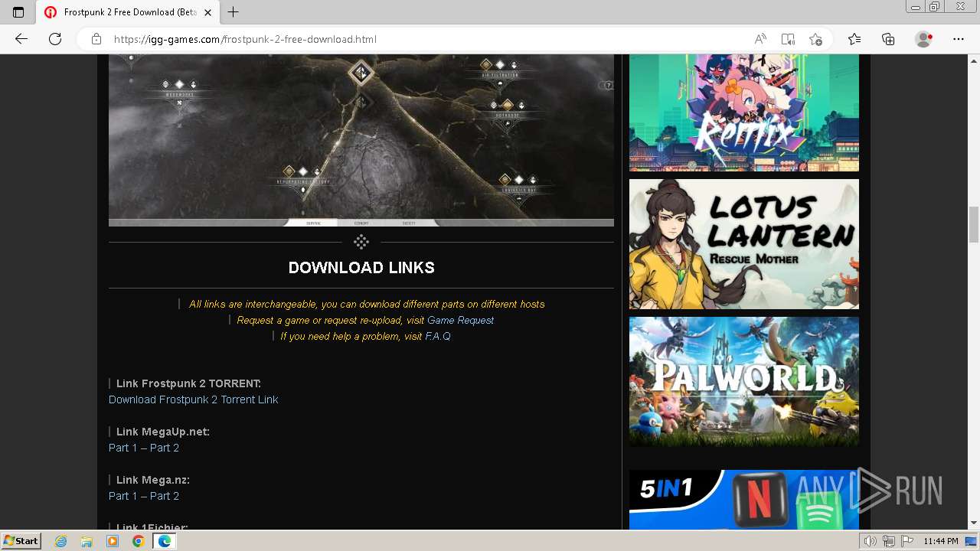This screenshot has width=980, height=551.
Task: Open the system tray volume icon
Action: click(871, 541)
